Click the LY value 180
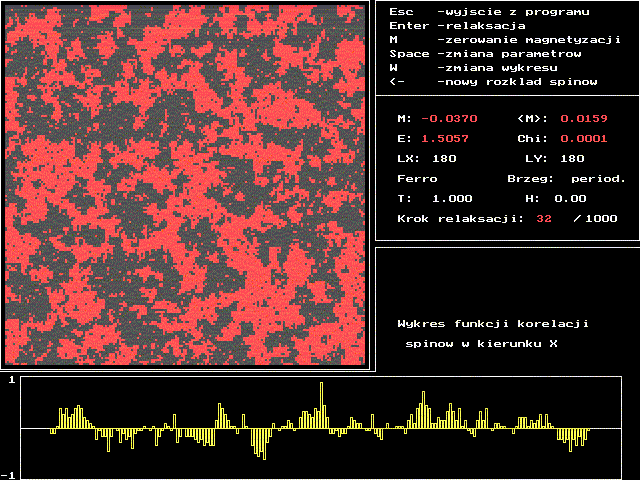This screenshot has height=480, width=640. click(x=572, y=158)
